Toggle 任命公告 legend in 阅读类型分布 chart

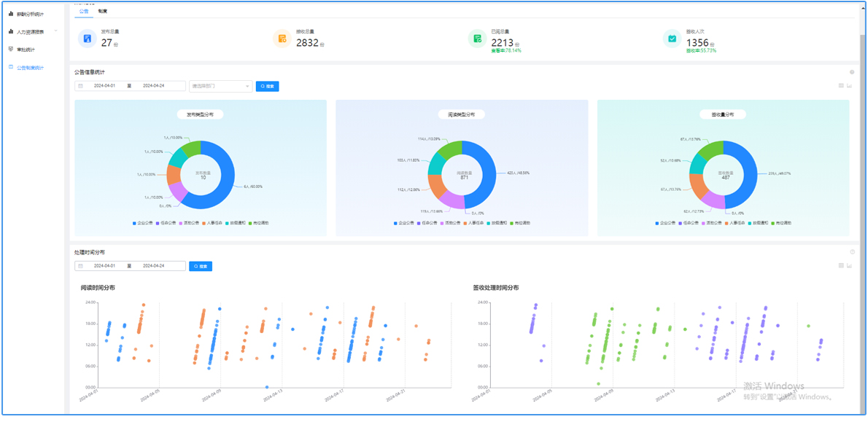(x=427, y=223)
